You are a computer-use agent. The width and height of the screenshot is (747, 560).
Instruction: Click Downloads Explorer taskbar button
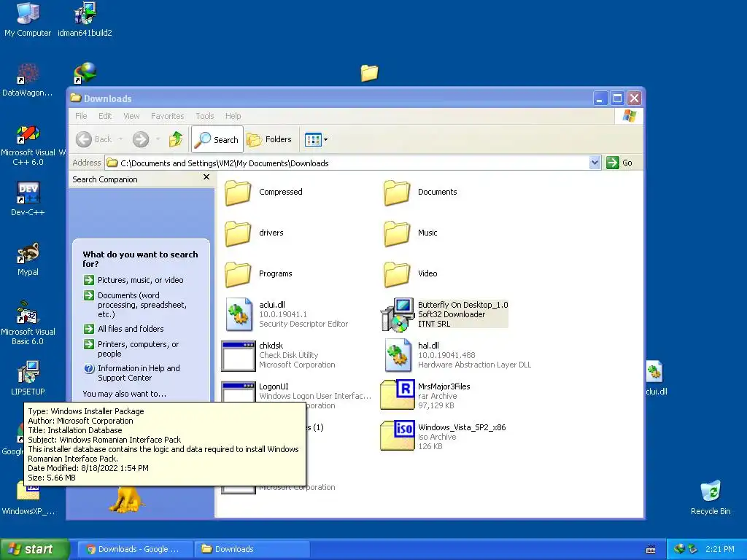coord(252,549)
